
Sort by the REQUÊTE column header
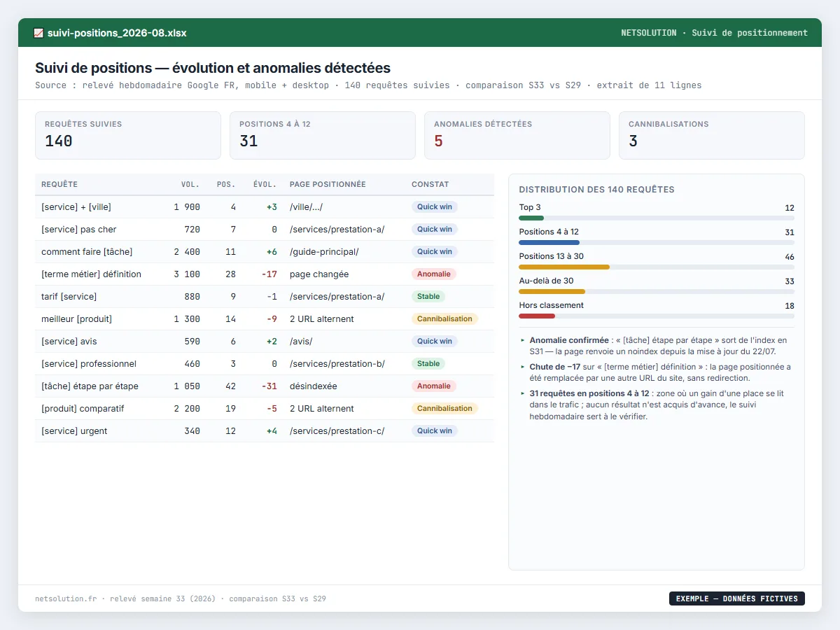tap(59, 185)
